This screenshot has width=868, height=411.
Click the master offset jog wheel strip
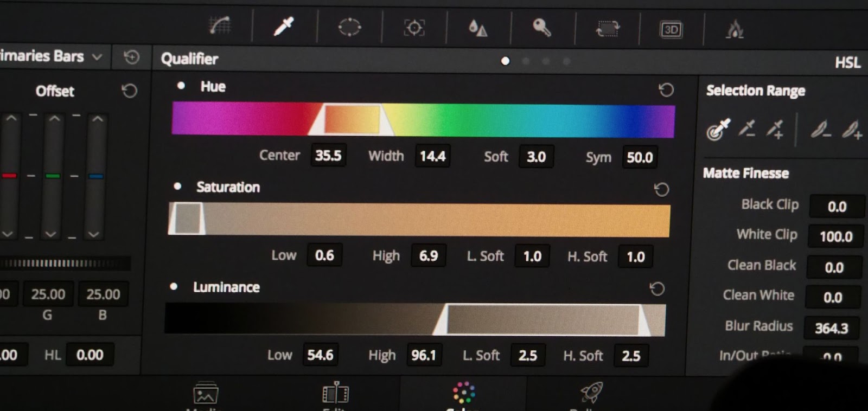coord(65,264)
